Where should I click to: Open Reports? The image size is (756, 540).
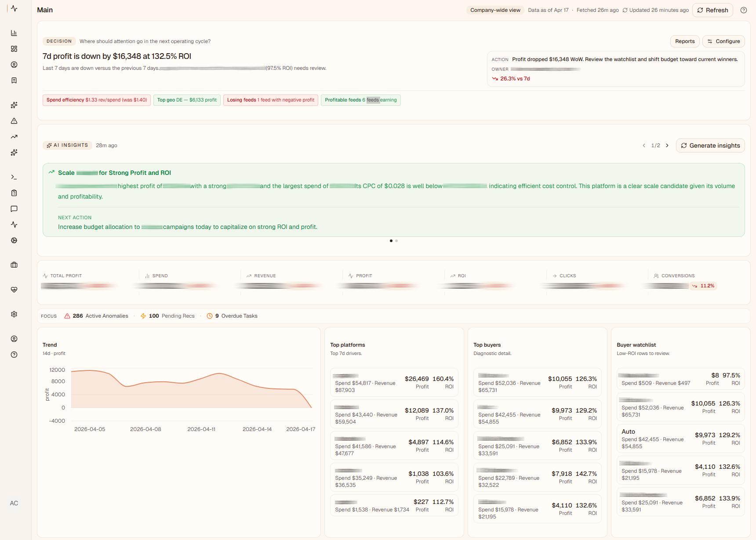[x=685, y=41]
